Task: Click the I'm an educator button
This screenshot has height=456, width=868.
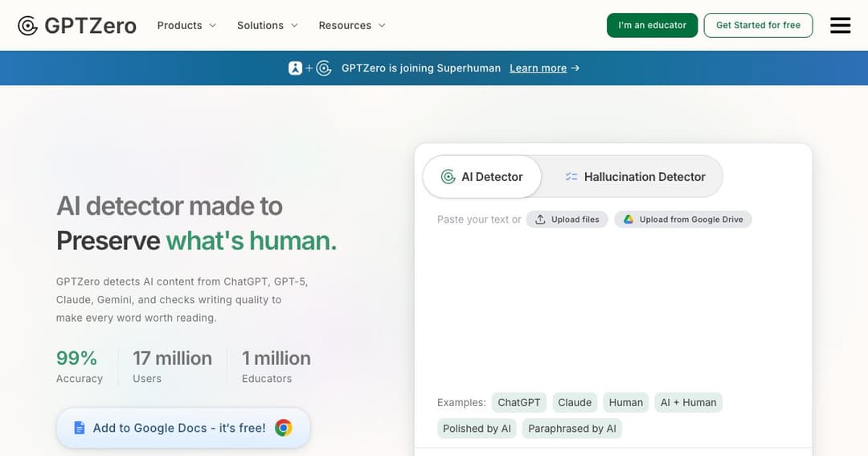Action: click(x=652, y=26)
